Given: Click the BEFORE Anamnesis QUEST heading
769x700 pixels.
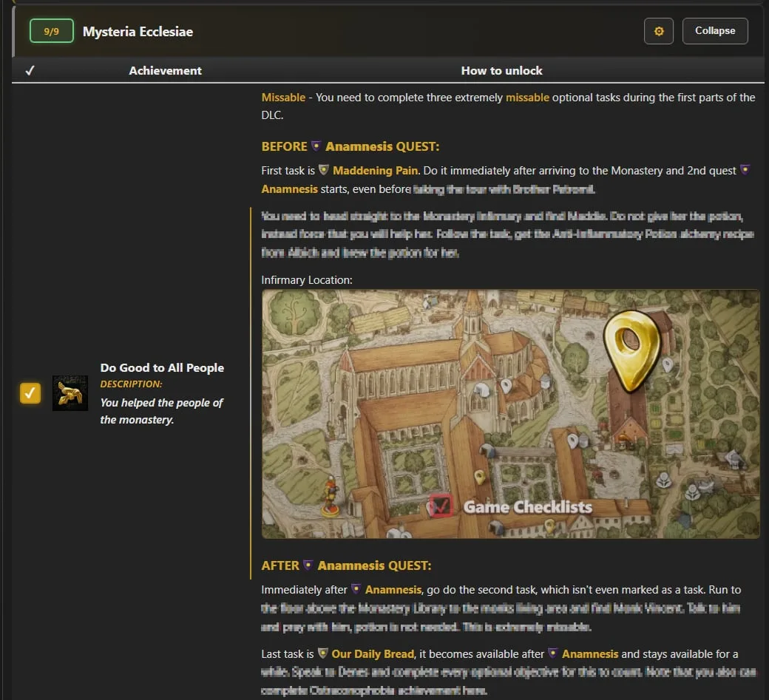Looking at the screenshot, I should 350,146.
